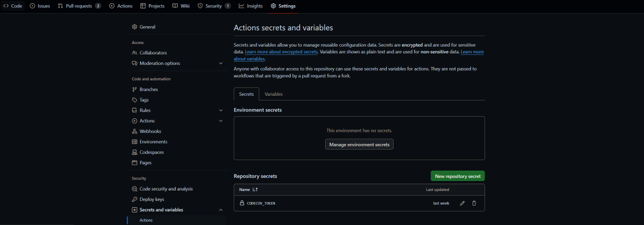Follow Learn more about variables link
The width and height of the screenshot is (644, 225).
(472, 52)
